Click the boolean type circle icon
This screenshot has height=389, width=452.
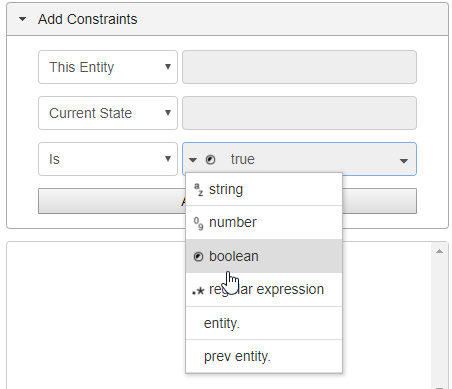198,256
